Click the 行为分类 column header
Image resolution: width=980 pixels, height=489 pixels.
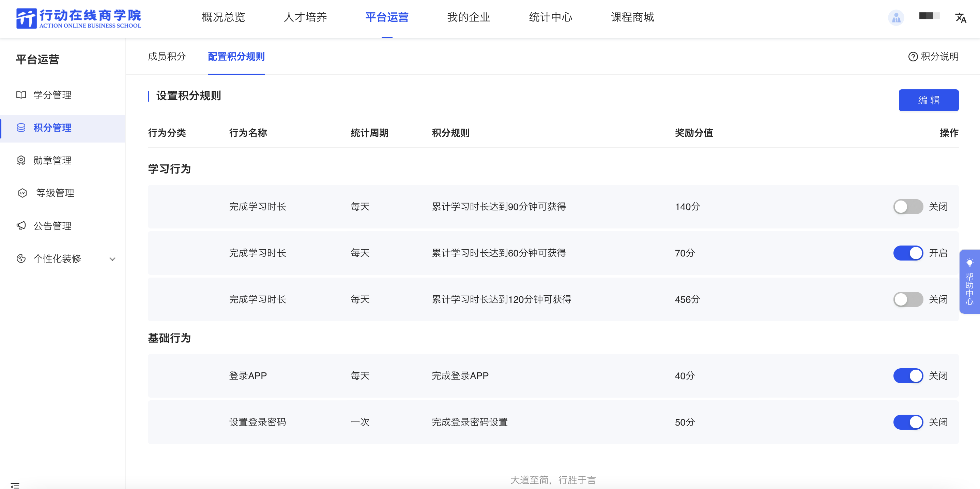tap(167, 133)
